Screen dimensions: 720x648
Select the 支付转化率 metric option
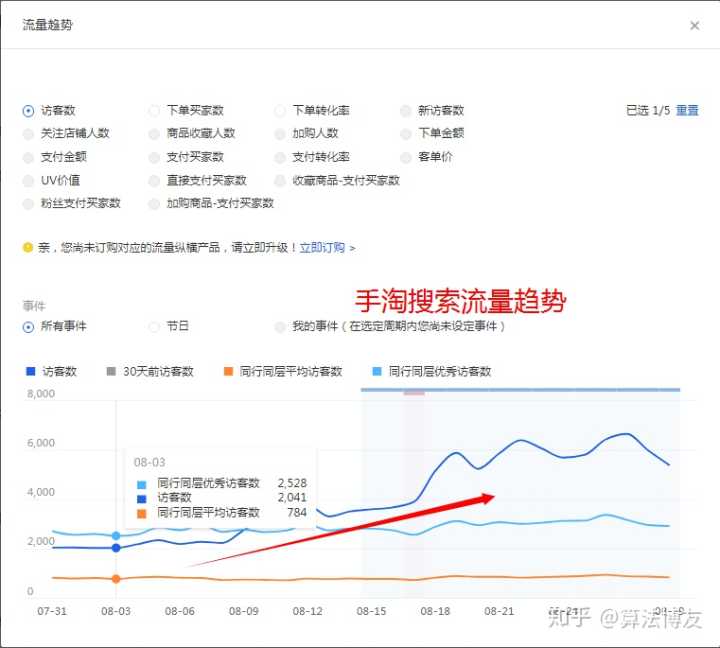point(280,157)
